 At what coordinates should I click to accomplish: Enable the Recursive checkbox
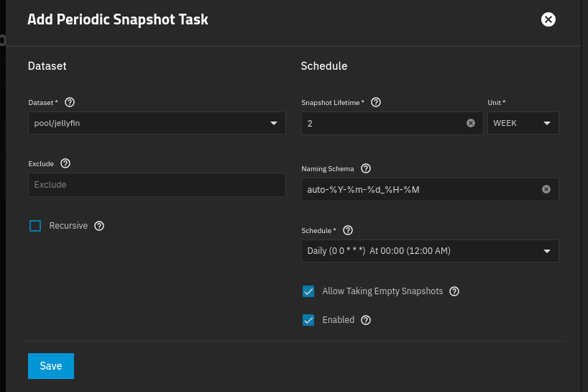[x=35, y=226]
